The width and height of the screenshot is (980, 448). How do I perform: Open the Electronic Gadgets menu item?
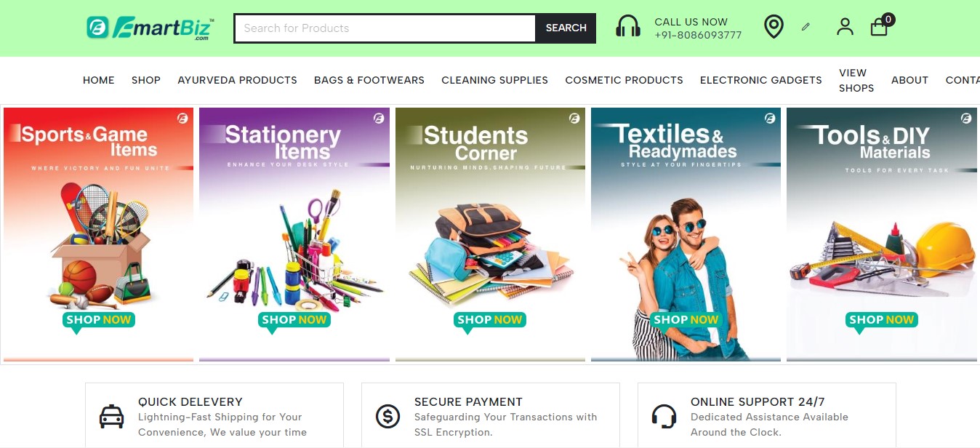[760, 80]
